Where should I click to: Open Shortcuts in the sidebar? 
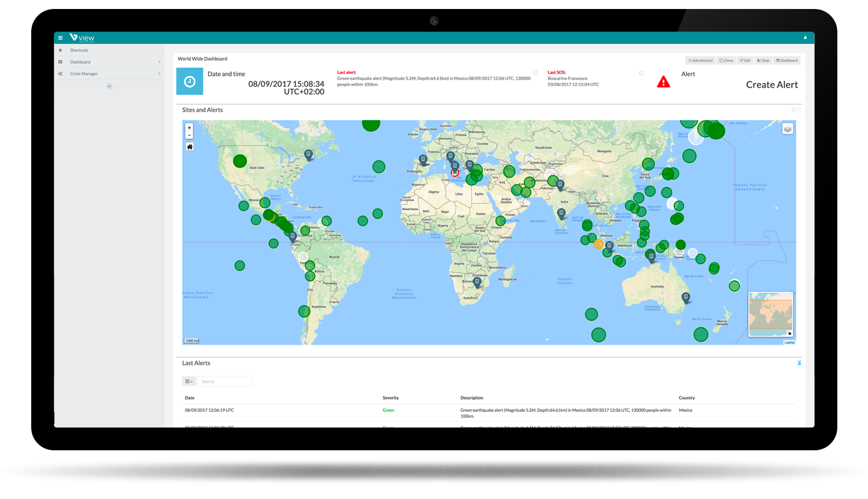point(79,50)
